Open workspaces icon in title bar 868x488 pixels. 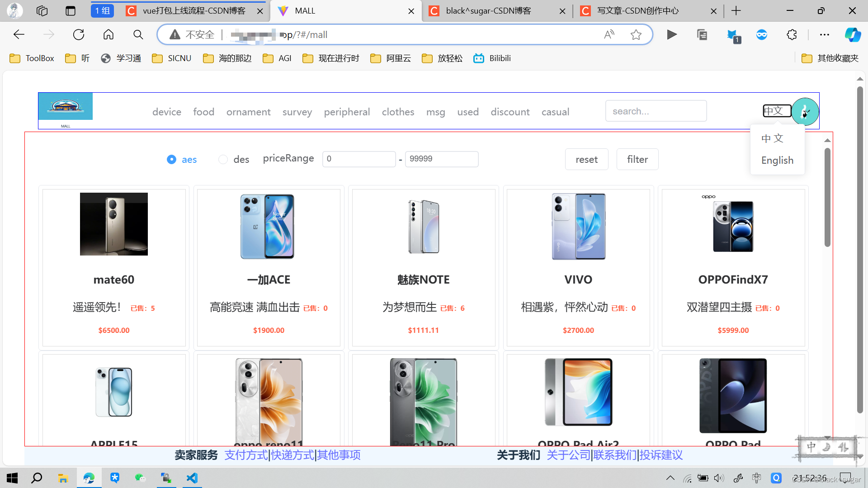[x=42, y=11]
